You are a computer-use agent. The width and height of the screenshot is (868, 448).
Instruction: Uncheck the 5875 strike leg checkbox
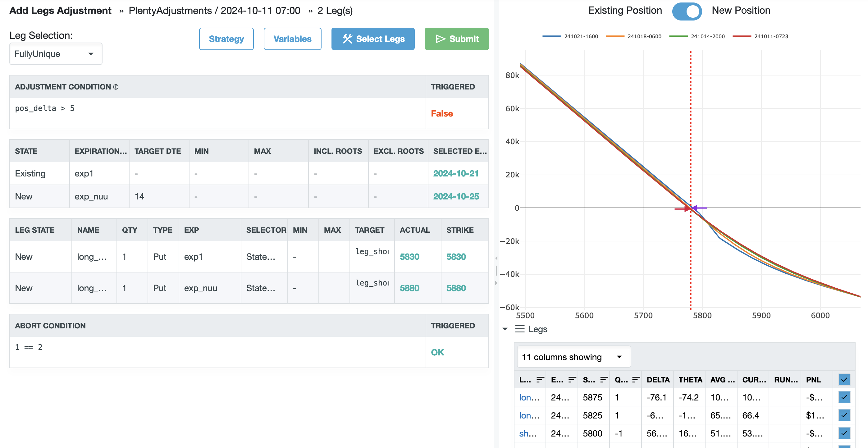click(844, 397)
